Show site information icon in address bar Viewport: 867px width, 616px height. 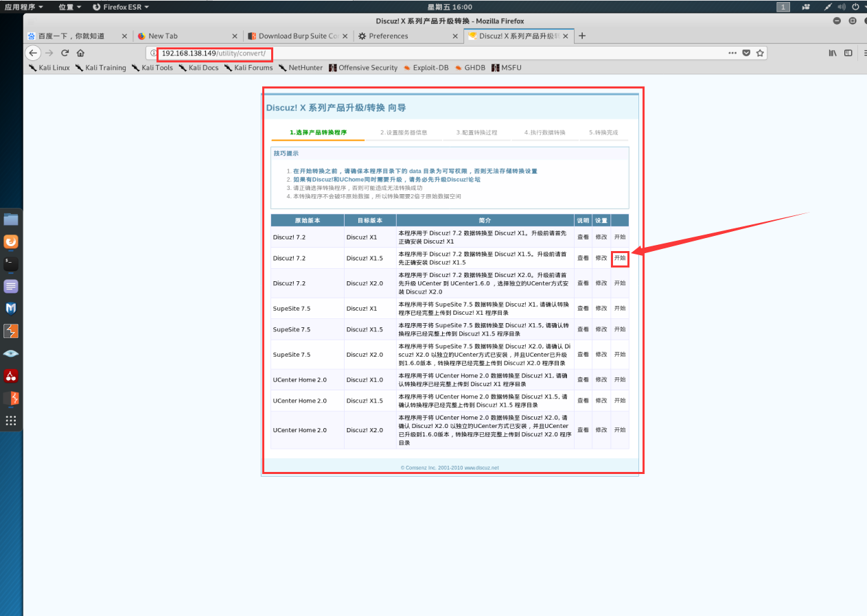tap(154, 53)
